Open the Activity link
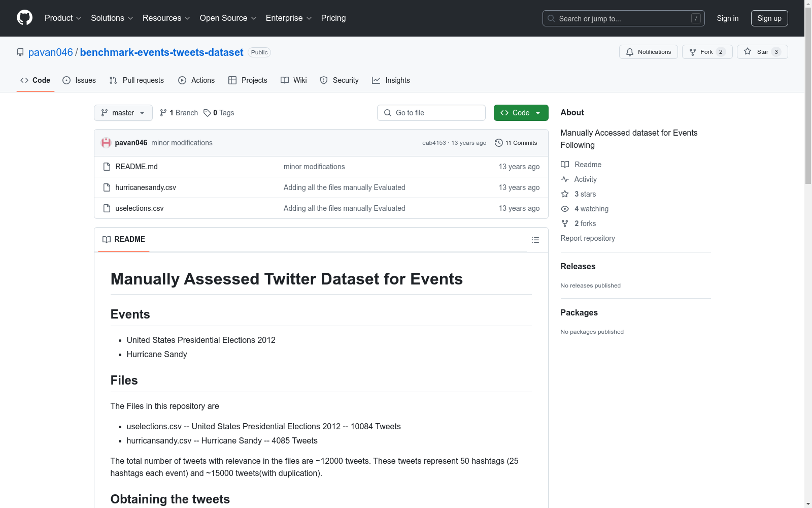The width and height of the screenshot is (812, 508). click(579, 179)
